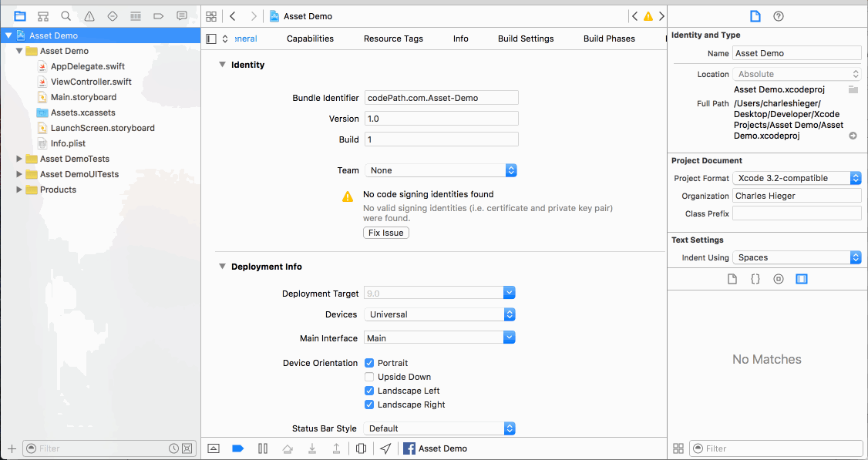Choose project location via folder icon
This screenshot has width=868, height=460.
click(x=853, y=89)
